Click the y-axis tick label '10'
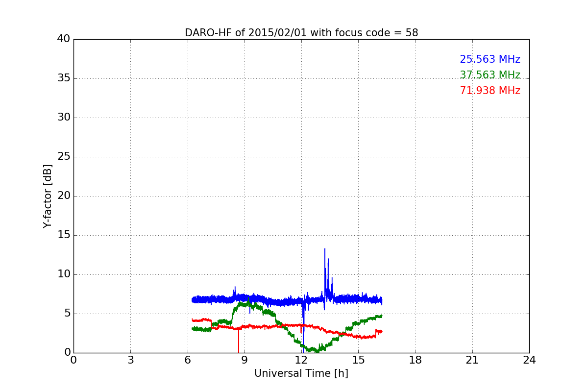Image resolution: width=588 pixels, height=392 pixels. click(64, 274)
